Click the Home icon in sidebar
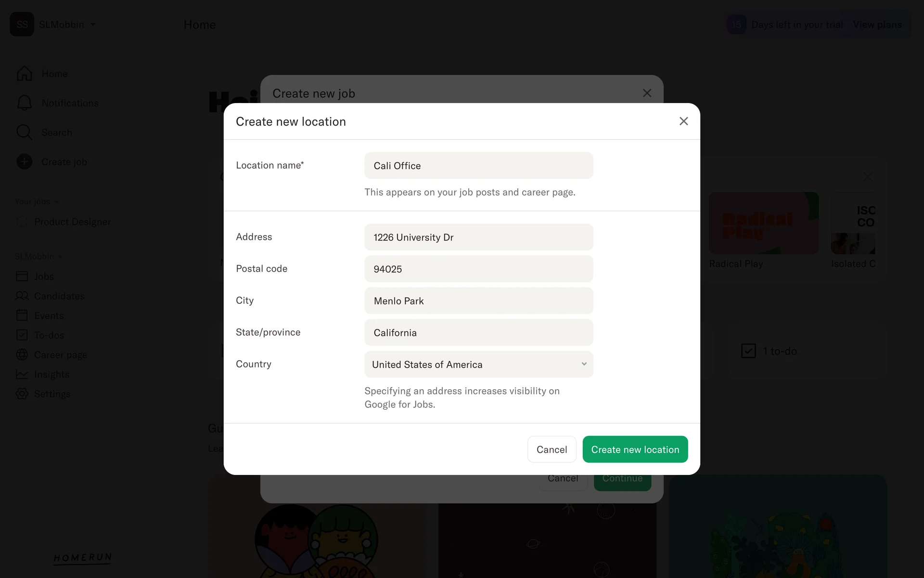Image resolution: width=924 pixels, height=578 pixels. point(24,74)
